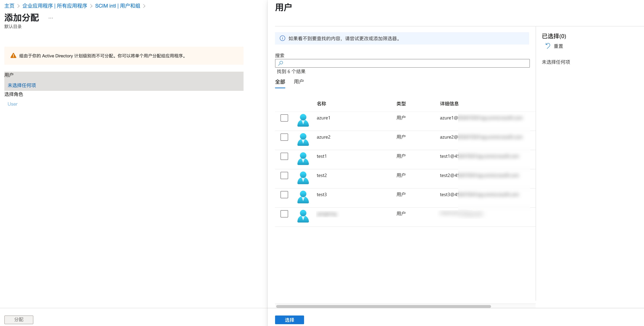Screen dimensions: 644x326
Task: Click the azure1 user avatar icon
Action: coord(303,120)
